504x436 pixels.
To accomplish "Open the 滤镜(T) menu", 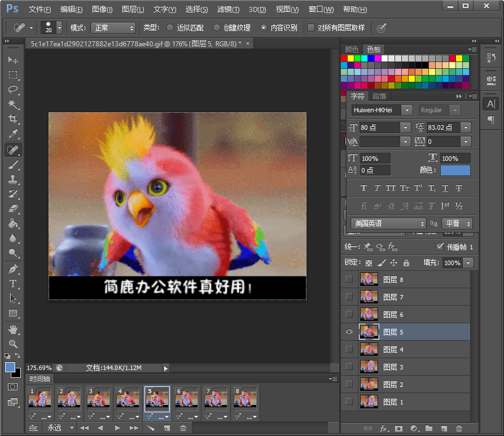I will 228,10.
